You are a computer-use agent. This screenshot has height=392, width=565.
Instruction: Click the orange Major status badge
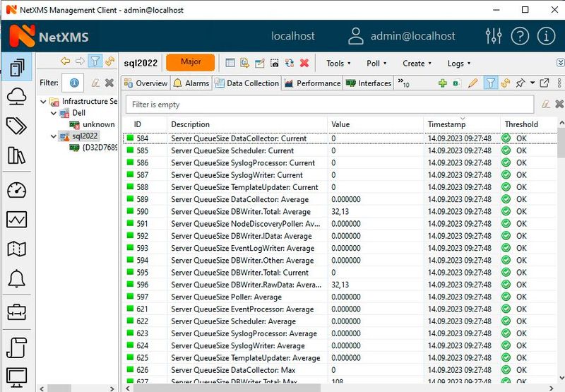(191, 62)
